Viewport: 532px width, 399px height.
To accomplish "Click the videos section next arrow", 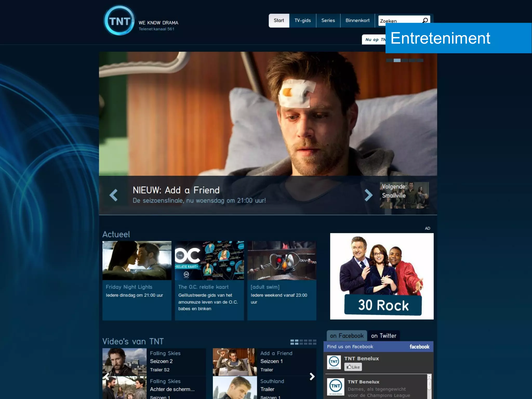I will pyautogui.click(x=312, y=376).
